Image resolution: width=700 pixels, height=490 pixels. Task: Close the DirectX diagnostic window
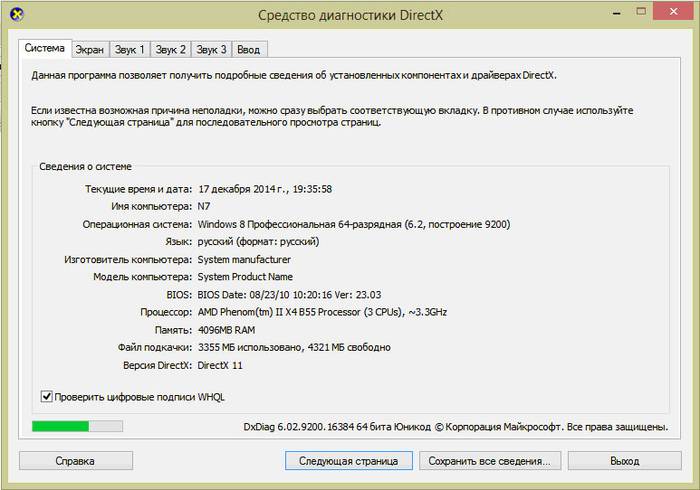click(671, 12)
